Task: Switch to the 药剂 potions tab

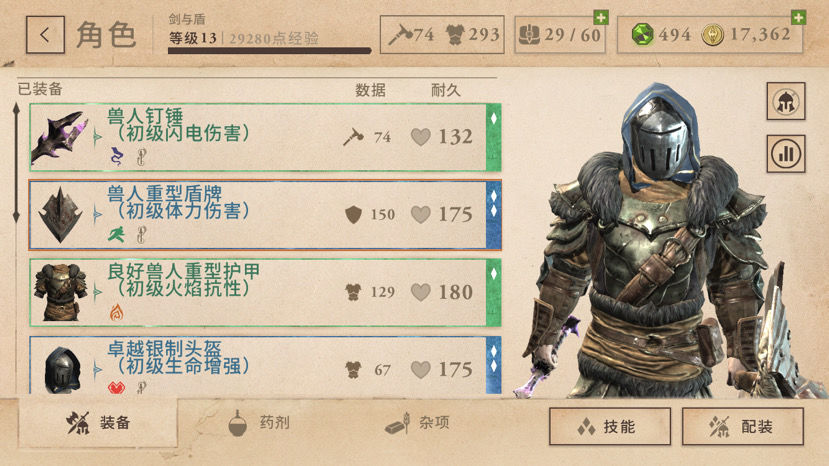Action: [x=259, y=423]
